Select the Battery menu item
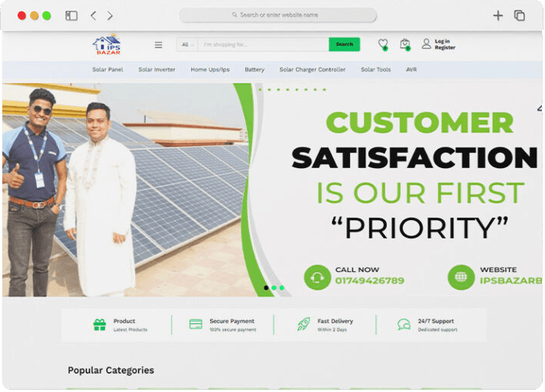 pyautogui.click(x=255, y=70)
